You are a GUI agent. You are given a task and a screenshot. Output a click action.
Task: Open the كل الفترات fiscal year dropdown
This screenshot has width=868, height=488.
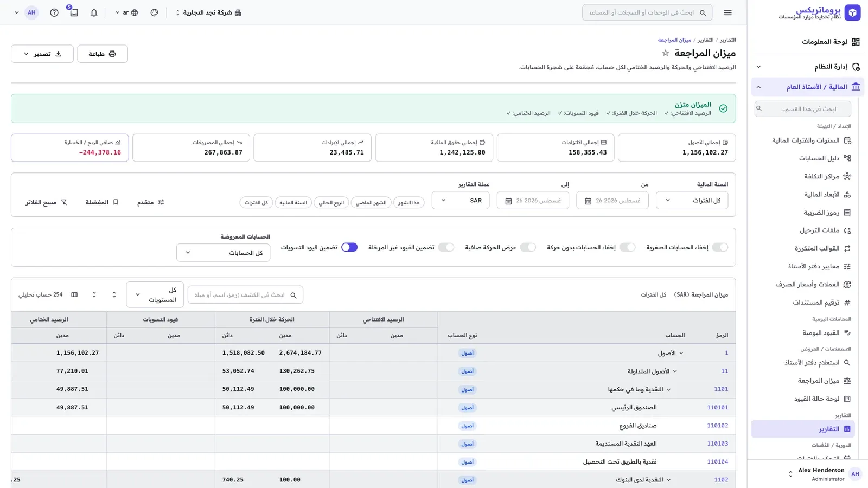692,200
